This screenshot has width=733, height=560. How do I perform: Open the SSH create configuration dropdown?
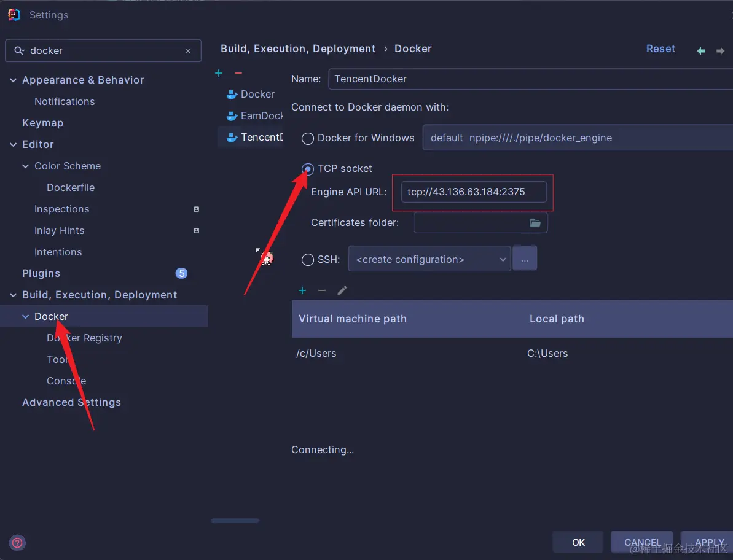(429, 259)
